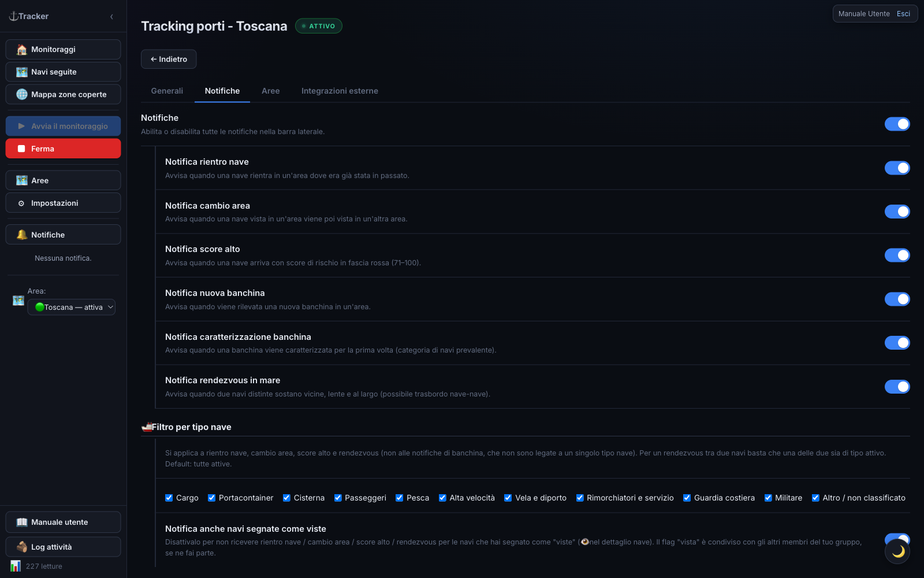Uncheck Rimorchiatori e servizio checkbox
This screenshot has width=924, height=578.
point(580,498)
